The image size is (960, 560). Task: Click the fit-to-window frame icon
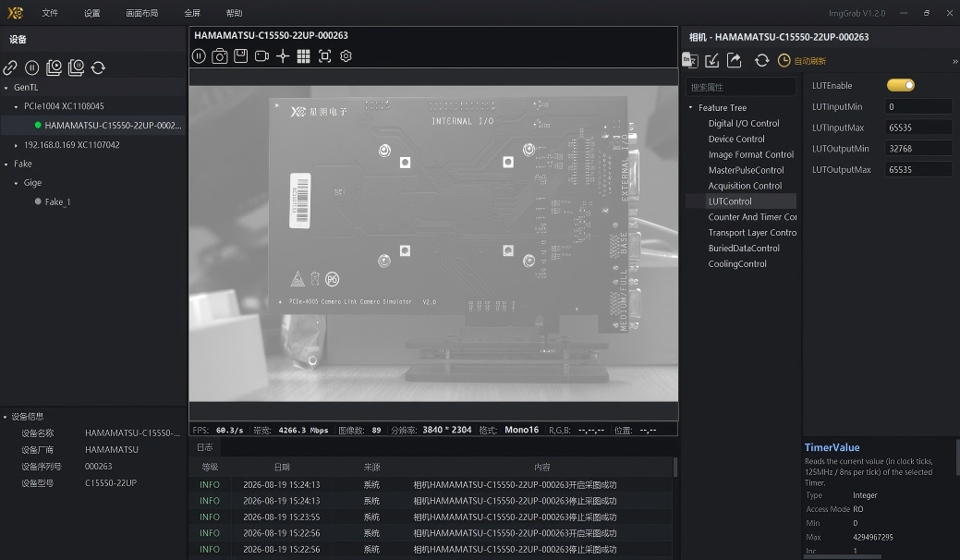[325, 56]
